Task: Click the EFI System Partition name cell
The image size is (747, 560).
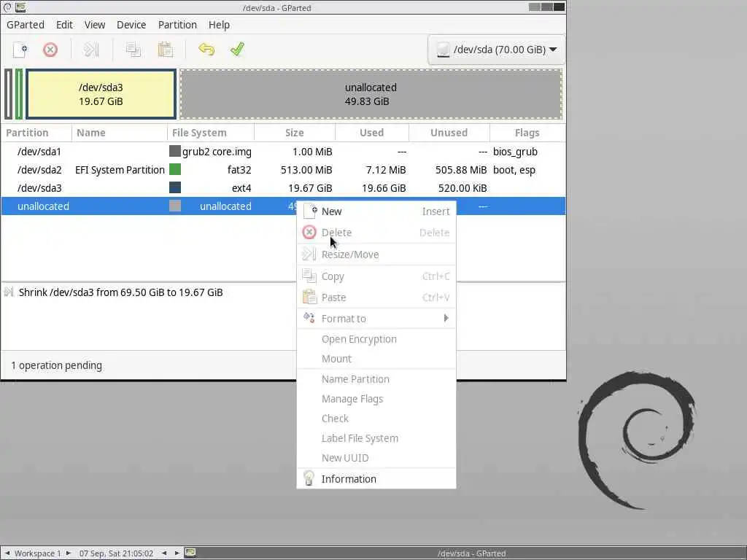Action: [x=120, y=169]
